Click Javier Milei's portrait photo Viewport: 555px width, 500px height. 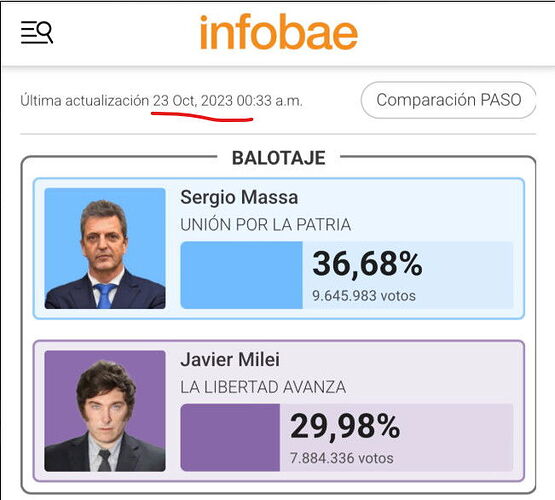(x=105, y=411)
